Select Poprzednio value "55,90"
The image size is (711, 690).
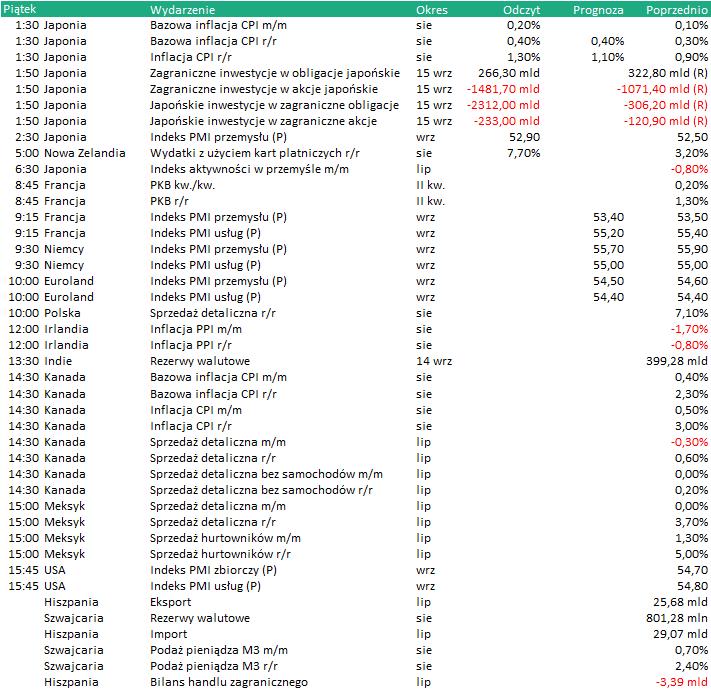pos(692,249)
